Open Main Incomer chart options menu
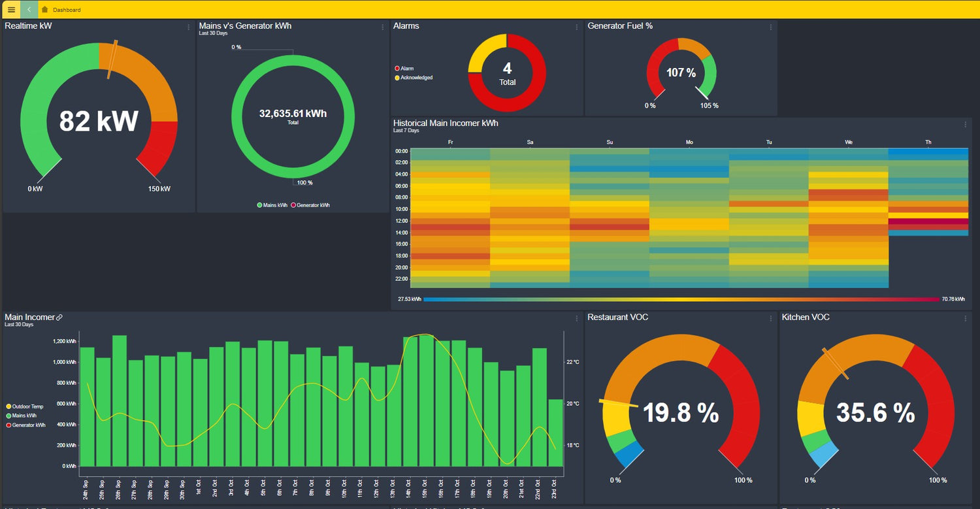 577,319
